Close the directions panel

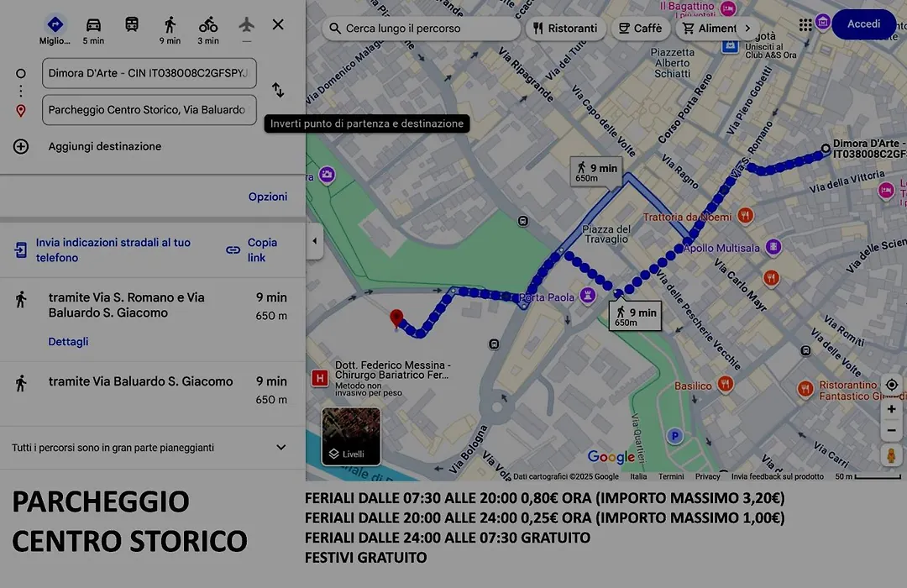pos(278,24)
